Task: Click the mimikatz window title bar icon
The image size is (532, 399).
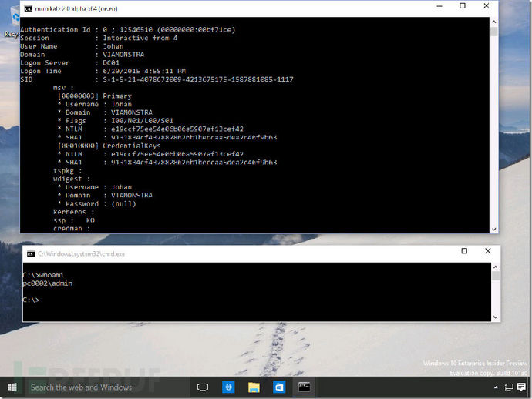Action: (x=29, y=8)
